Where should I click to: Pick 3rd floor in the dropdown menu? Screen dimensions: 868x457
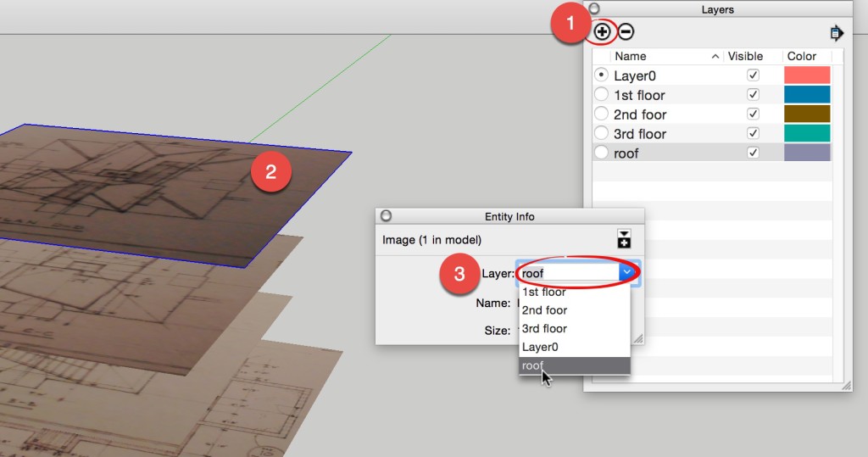[x=544, y=329]
